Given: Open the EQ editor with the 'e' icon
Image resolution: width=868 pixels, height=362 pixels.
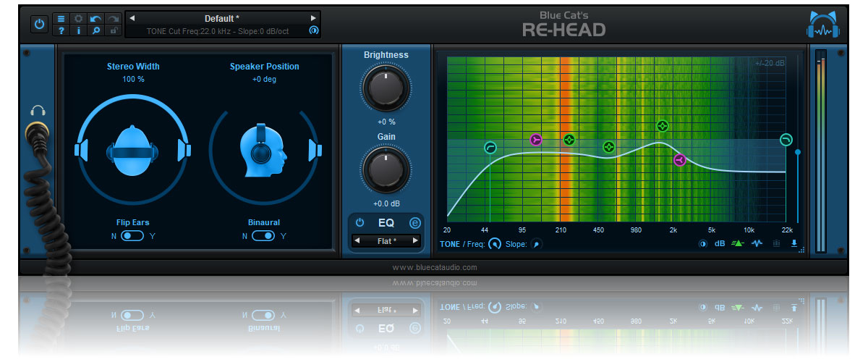Looking at the screenshot, I should pyautogui.click(x=414, y=223).
